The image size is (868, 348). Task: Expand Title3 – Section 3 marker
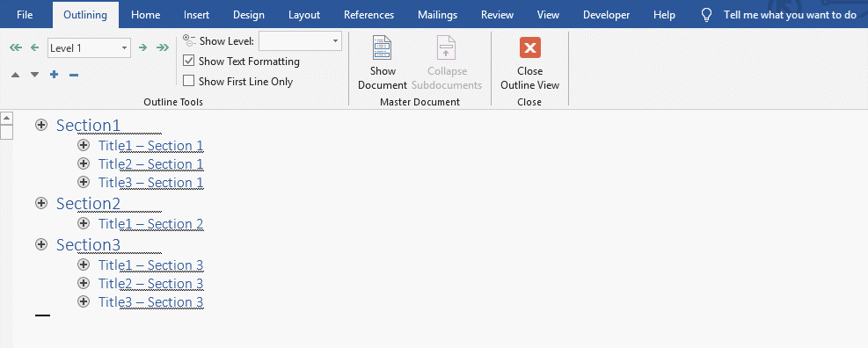[x=83, y=302]
